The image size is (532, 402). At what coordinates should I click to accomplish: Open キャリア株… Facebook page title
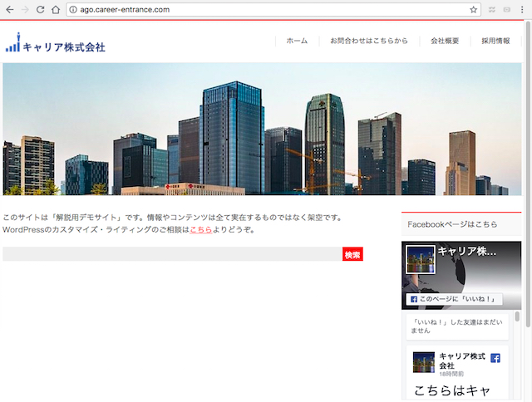click(467, 251)
